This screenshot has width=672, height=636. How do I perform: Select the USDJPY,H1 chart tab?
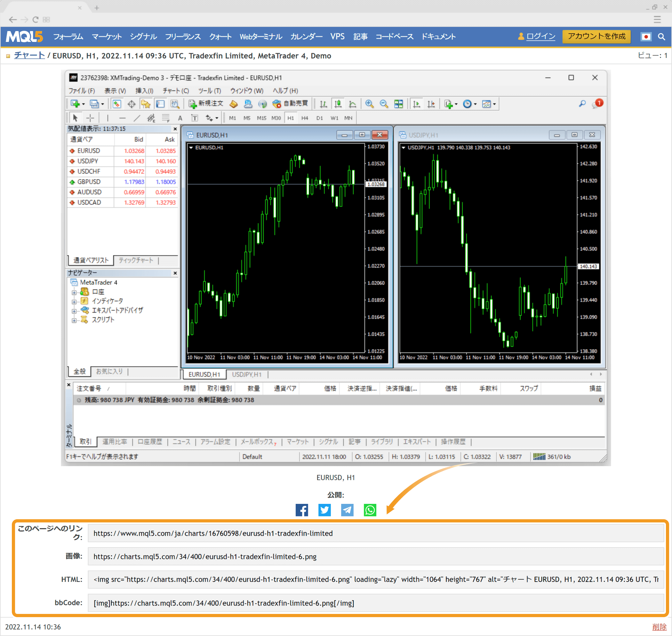coord(246,375)
